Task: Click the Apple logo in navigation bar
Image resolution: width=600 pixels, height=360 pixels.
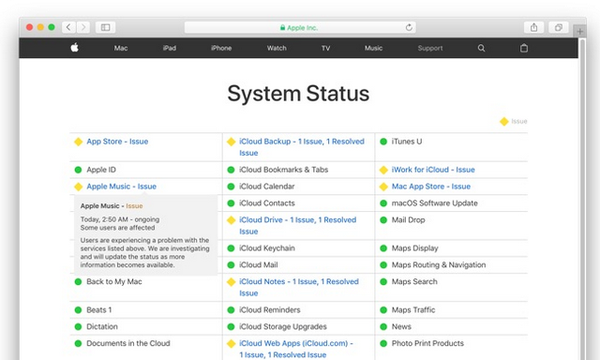Action: (75, 47)
